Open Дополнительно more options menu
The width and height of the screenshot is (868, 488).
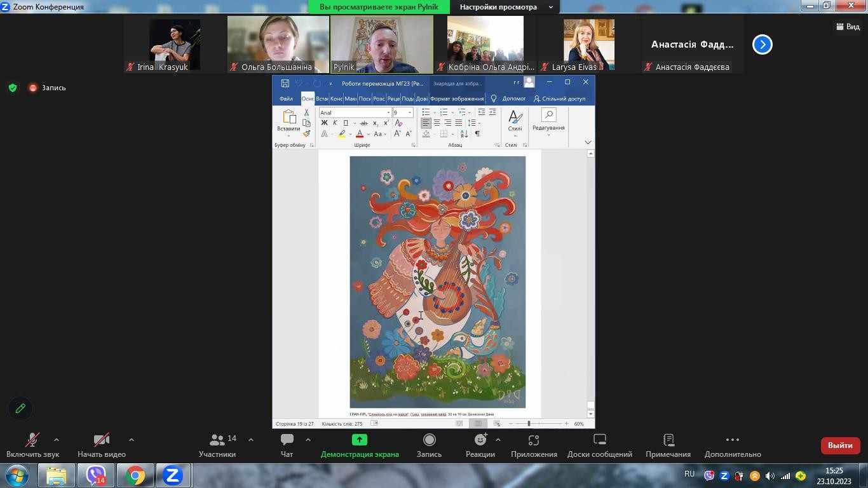pyautogui.click(x=733, y=445)
